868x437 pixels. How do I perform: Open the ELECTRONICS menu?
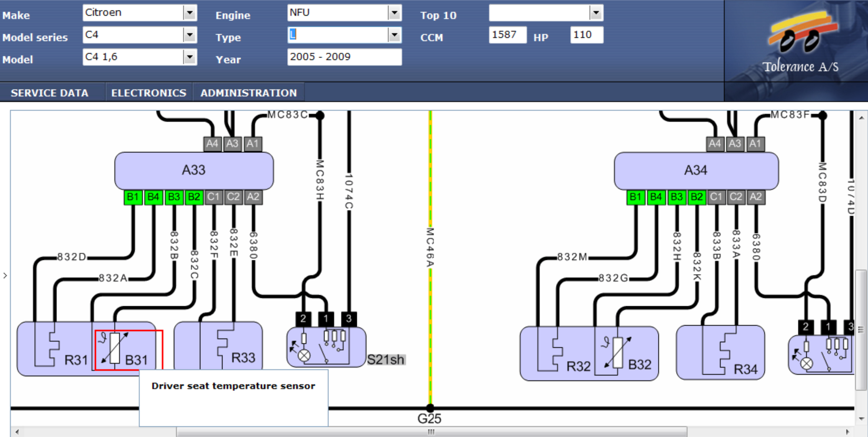click(x=149, y=93)
